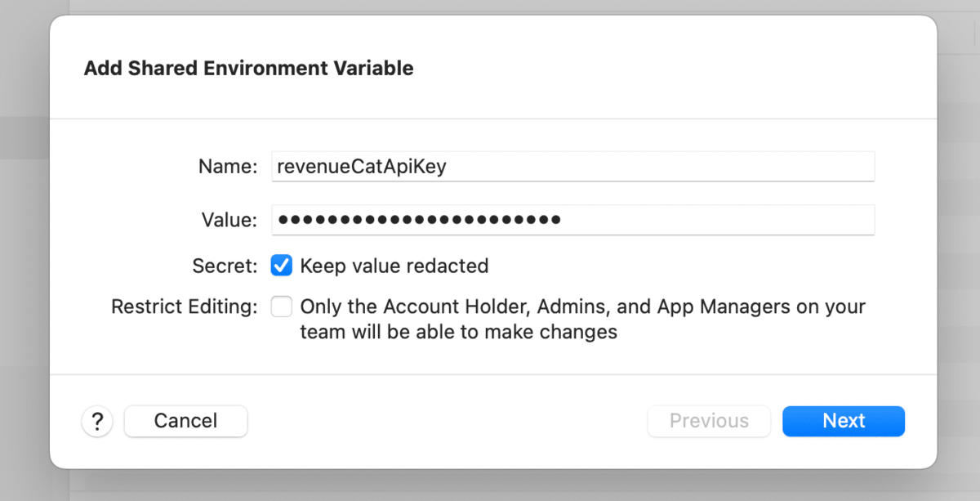Image resolution: width=980 pixels, height=501 pixels.
Task: Click 'team will be able to make changes' line
Action: click(459, 332)
